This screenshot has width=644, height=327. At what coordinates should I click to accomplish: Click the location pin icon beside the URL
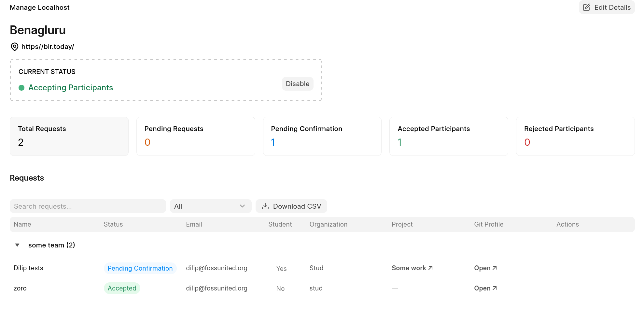(14, 47)
